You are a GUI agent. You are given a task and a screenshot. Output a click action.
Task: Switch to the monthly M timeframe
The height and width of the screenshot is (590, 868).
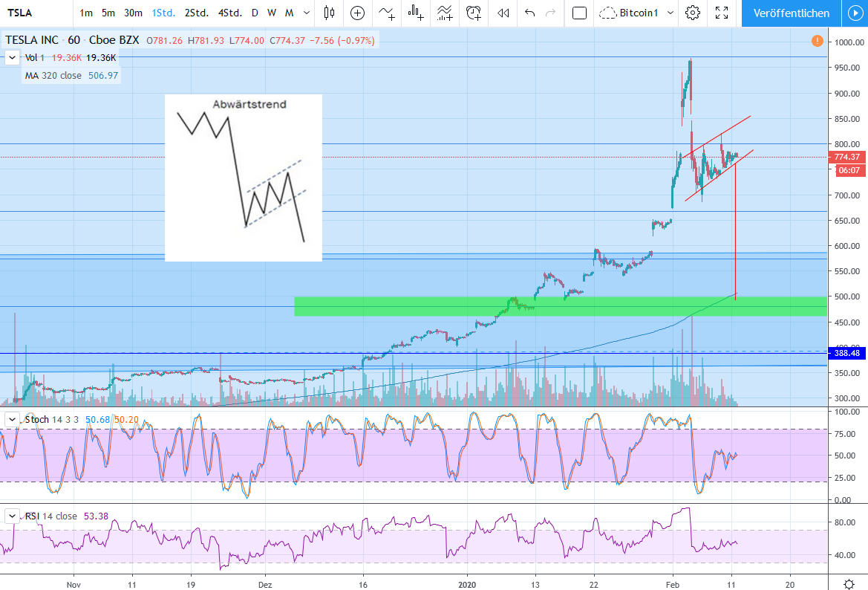289,13
